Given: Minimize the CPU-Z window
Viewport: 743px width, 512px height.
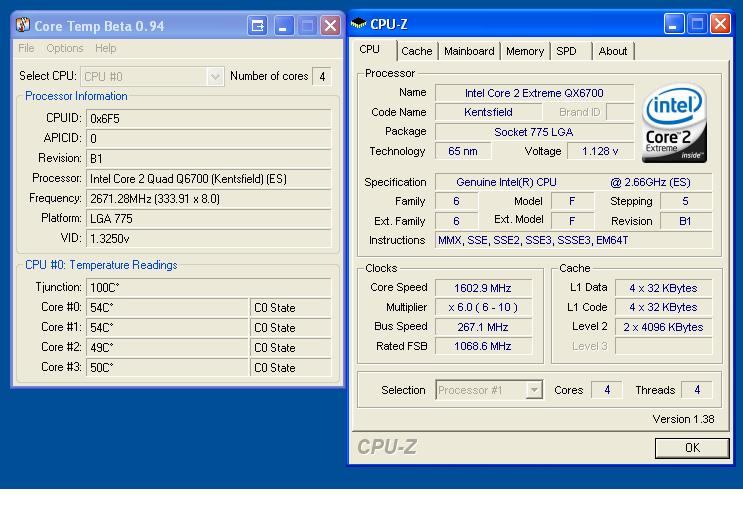Looking at the screenshot, I should (x=673, y=23).
